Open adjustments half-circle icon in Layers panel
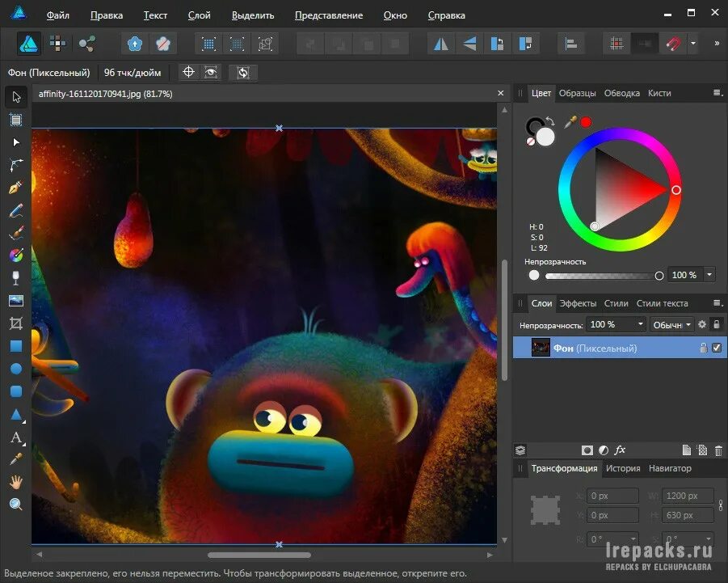The image size is (728, 583). 604,450
